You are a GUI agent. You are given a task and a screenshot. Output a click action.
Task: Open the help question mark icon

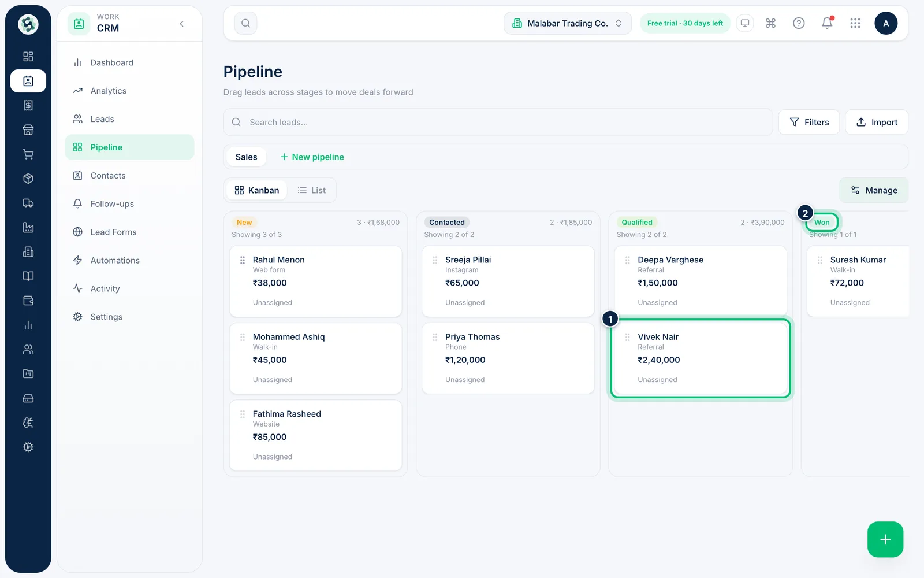pyautogui.click(x=799, y=23)
